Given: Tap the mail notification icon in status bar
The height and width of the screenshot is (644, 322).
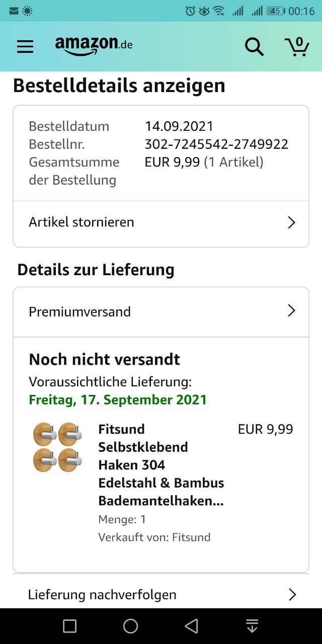Looking at the screenshot, I should point(14,11).
